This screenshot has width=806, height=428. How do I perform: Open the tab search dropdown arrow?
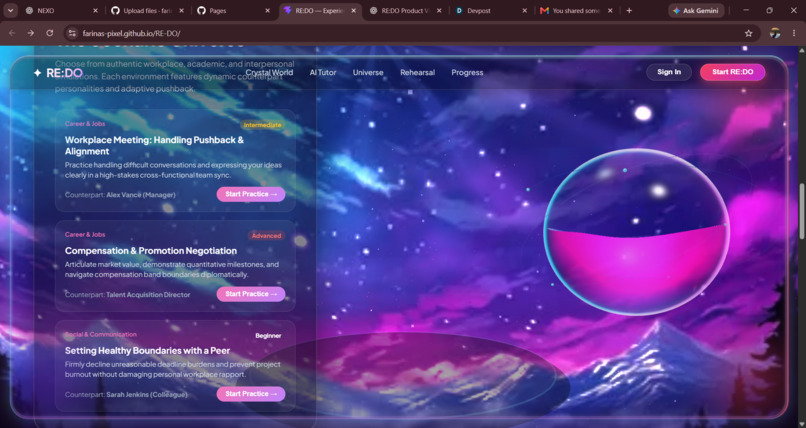tap(10, 10)
